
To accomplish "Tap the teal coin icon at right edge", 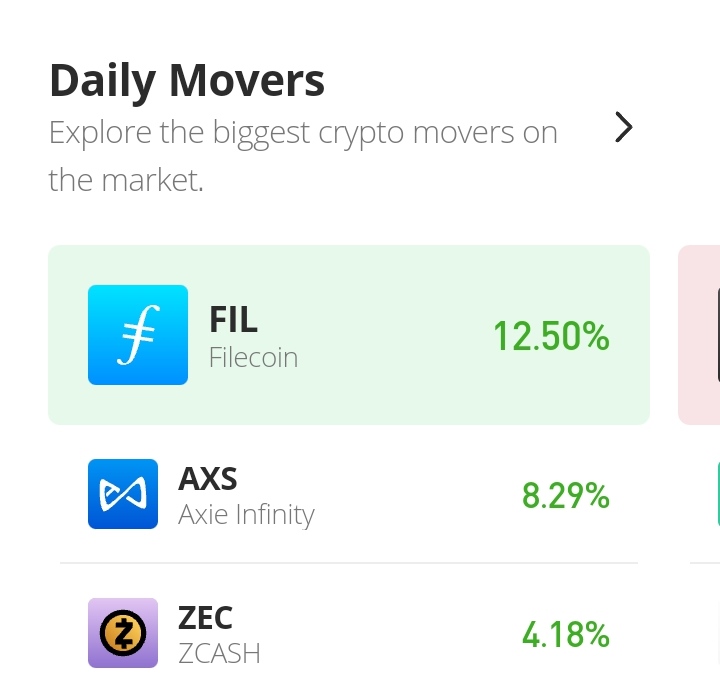I will point(718,494).
